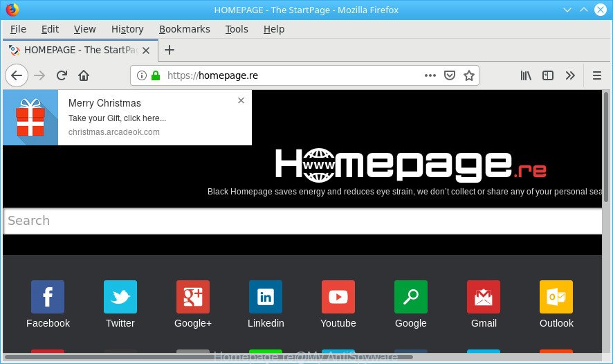The width and height of the screenshot is (613, 364).
Task: Go to the Home page icon
Action: [x=84, y=75]
